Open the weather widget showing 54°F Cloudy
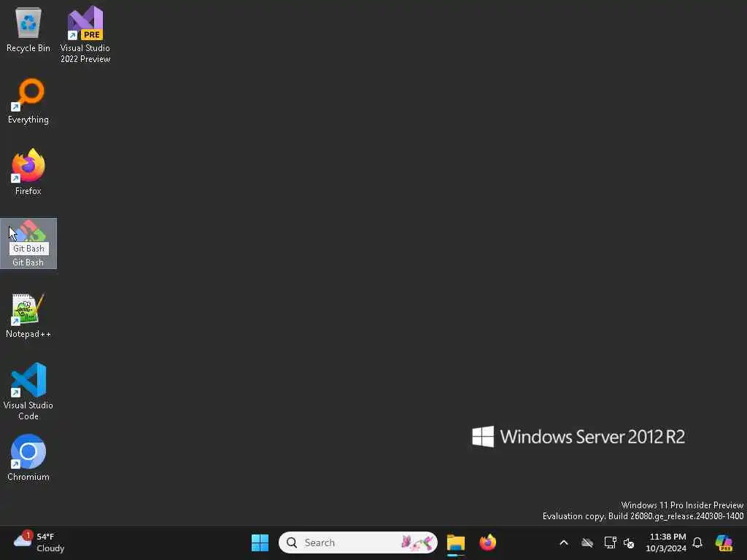Screen dimensions: 747x560 [39, 542]
